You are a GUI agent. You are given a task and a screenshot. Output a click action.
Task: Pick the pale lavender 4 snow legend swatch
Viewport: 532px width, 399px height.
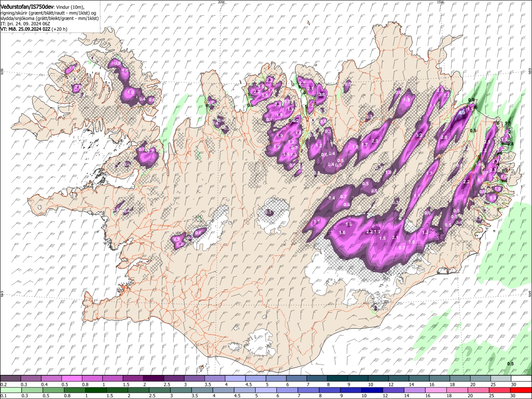click(x=235, y=379)
